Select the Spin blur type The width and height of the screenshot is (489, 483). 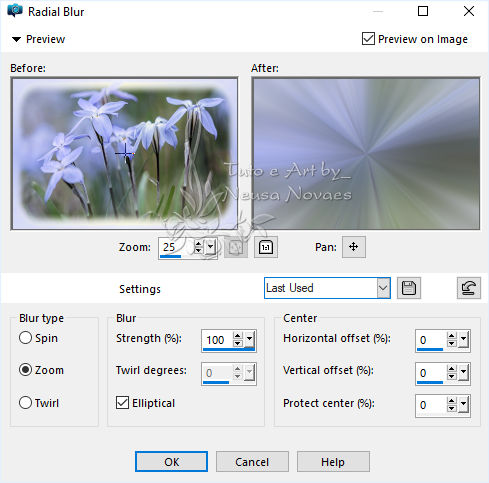pos(25,338)
